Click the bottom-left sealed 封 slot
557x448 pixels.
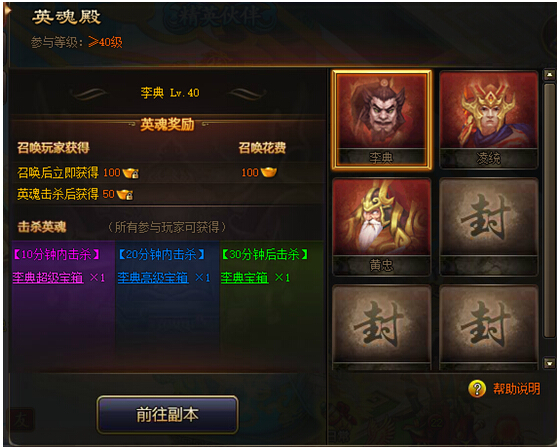(x=382, y=328)
